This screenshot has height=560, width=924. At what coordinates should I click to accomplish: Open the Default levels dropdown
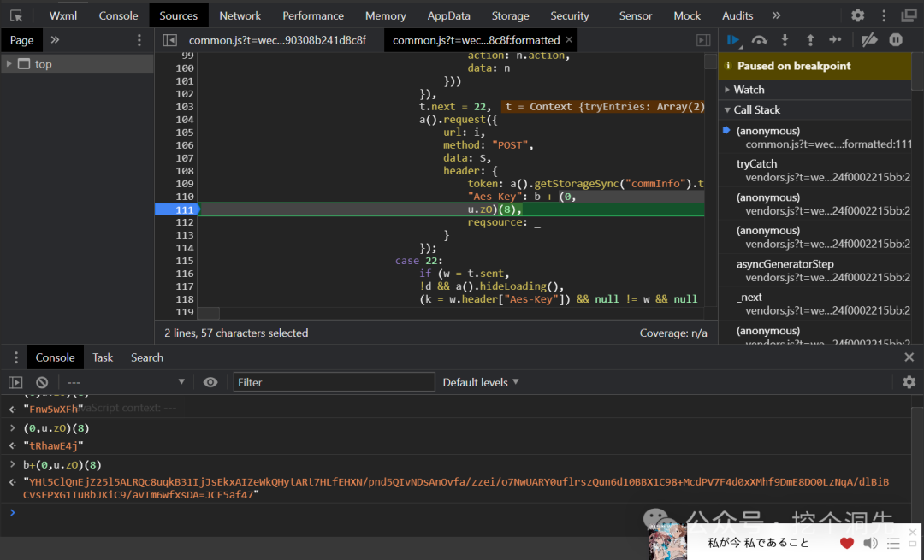point(481,382)
